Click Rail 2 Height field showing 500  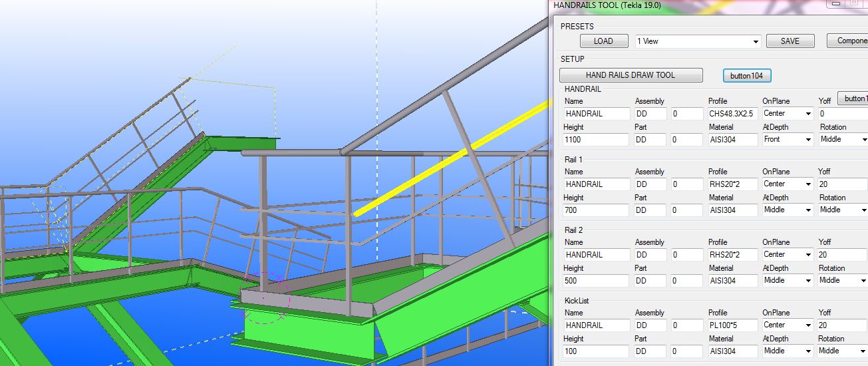pos(595,281)
